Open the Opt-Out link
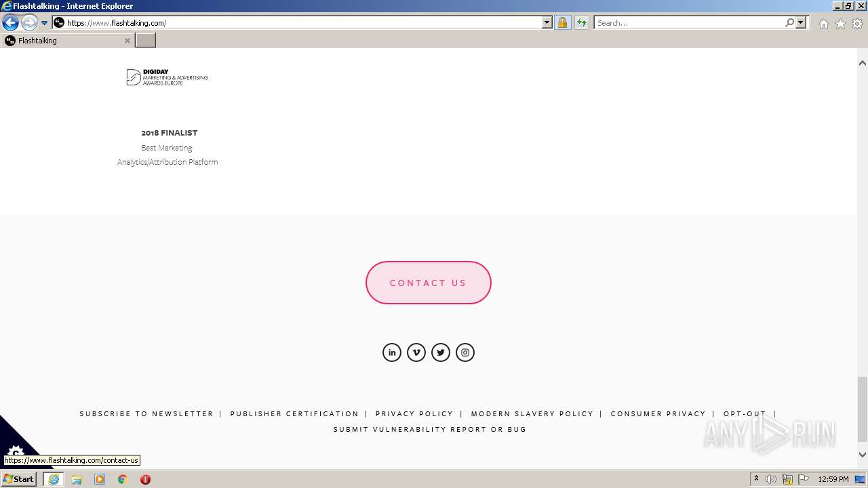This screenshot has width=868, height=488. 745,413
